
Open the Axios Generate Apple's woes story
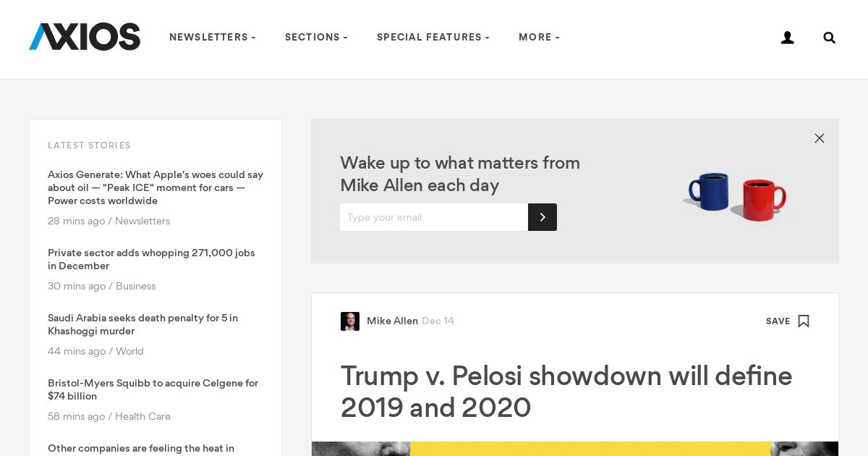(x=156, y=187)
